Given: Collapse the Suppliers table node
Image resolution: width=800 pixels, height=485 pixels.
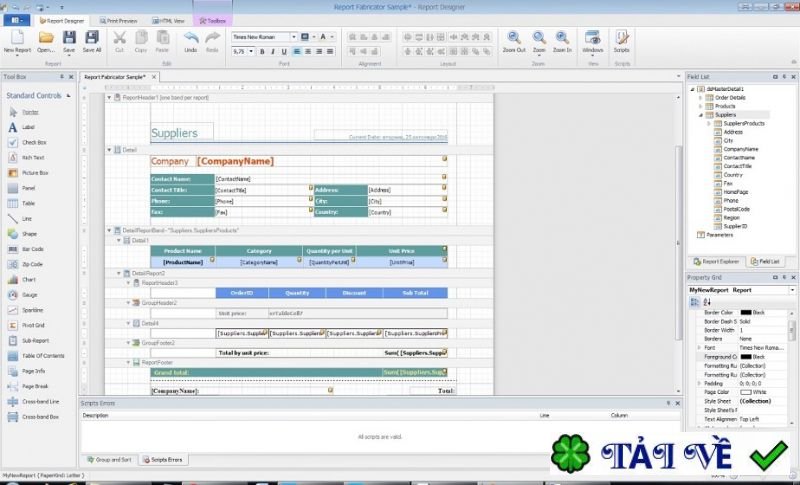Looking at the screenshot, I should 701,115.
